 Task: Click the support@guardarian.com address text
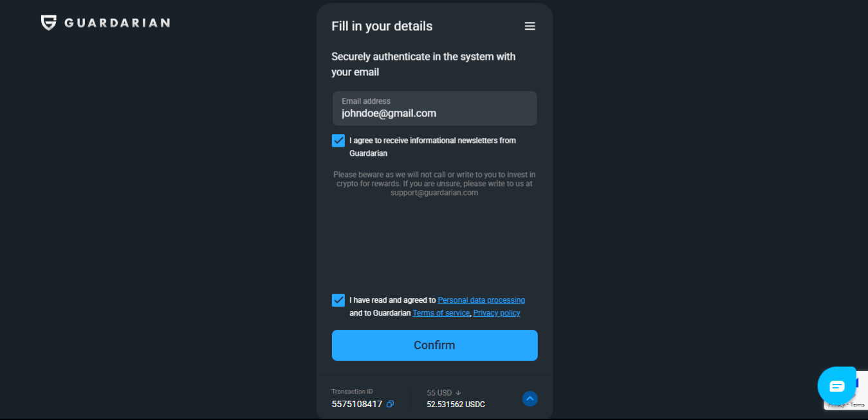(x=434, y=193)
